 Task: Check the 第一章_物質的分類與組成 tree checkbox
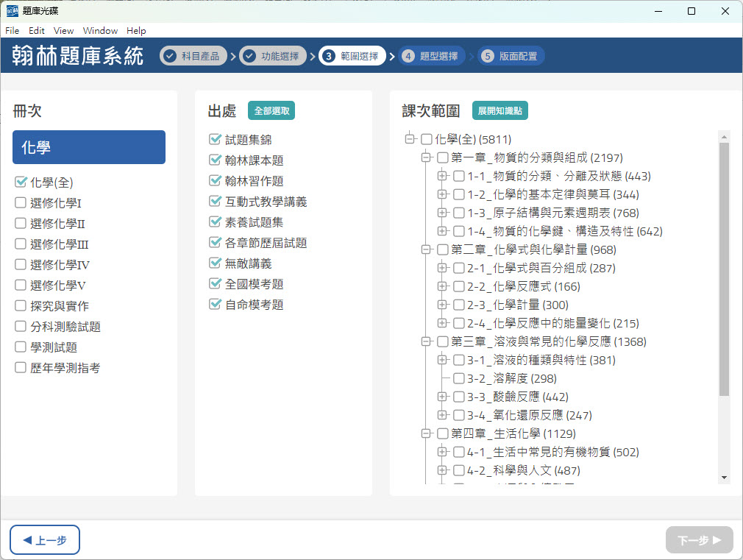click(x=443, y=157)
